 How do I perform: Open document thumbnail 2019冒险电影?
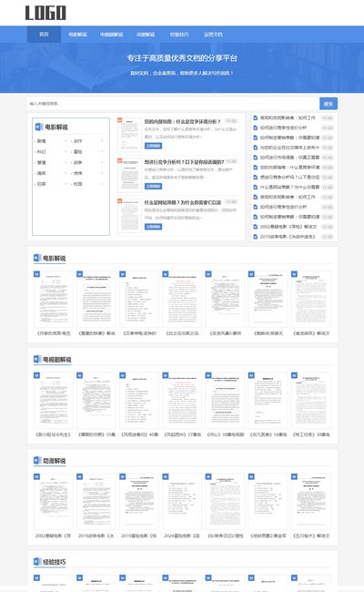click(x=139, y=502)
